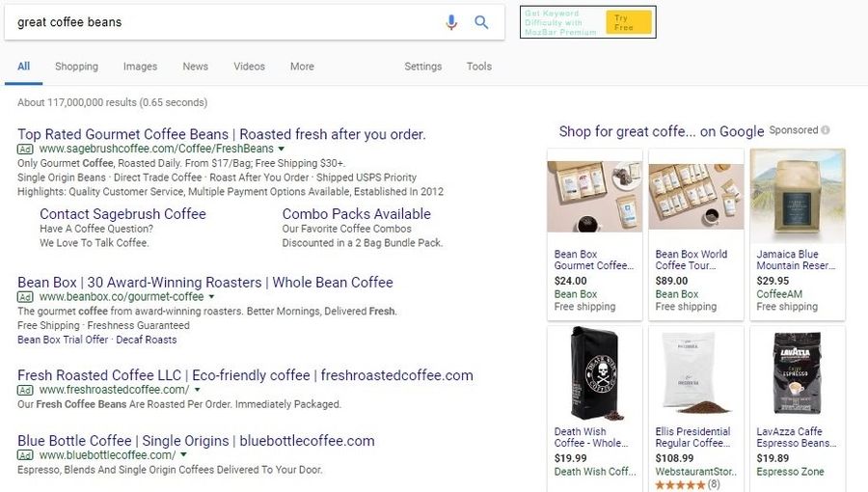Open the Bean Box World Coffee Tour title

point(692,260)
